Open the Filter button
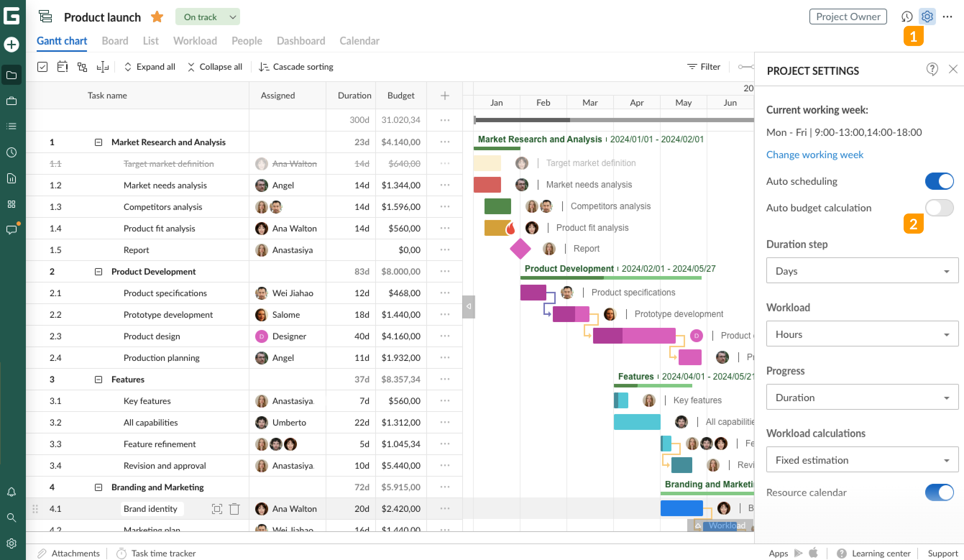Image resolution: width=964 pixels, height=560 pixels. point(704,66)
